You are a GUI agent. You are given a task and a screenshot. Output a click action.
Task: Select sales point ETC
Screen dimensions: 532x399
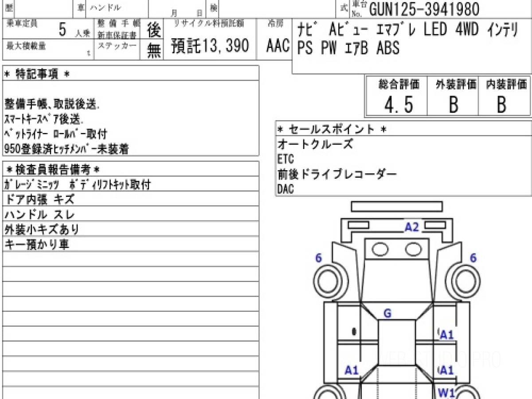pos(286,159)
